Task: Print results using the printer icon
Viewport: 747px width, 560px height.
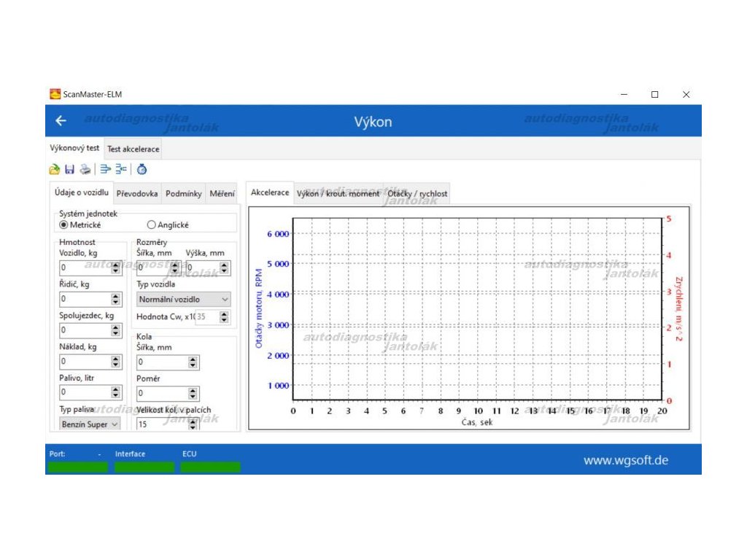Action: pyautogui.click(x=85, y=169)
